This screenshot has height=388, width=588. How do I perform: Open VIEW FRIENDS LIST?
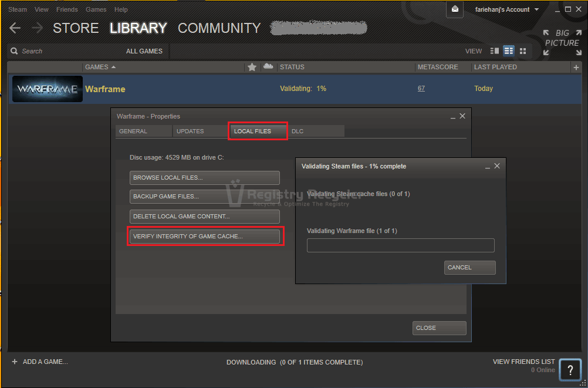click(523, 362)
